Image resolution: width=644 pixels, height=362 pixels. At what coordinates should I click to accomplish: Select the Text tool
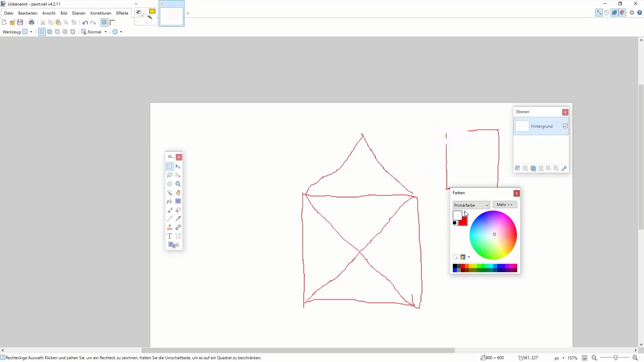pyautogui.click(x=169, y=236)
